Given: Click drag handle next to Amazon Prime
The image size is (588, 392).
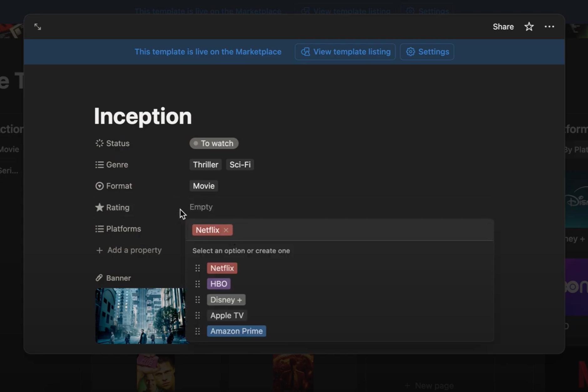Looking at the screenshot, I should [197, 331].
